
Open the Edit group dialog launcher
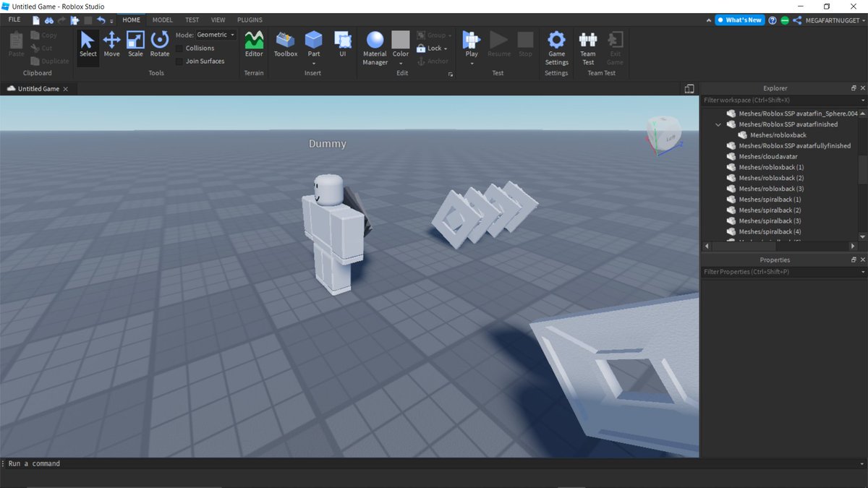tap(451, 74)
